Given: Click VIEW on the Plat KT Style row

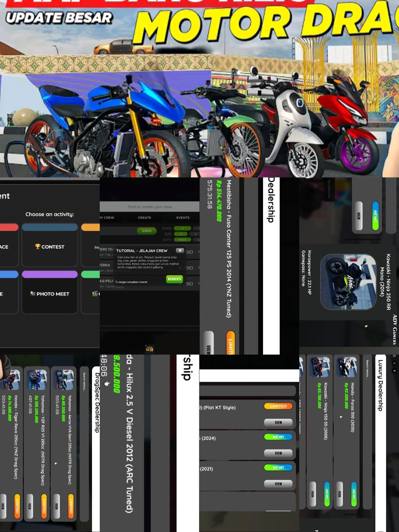Looking at the screenshot, I should pos(278,422).
